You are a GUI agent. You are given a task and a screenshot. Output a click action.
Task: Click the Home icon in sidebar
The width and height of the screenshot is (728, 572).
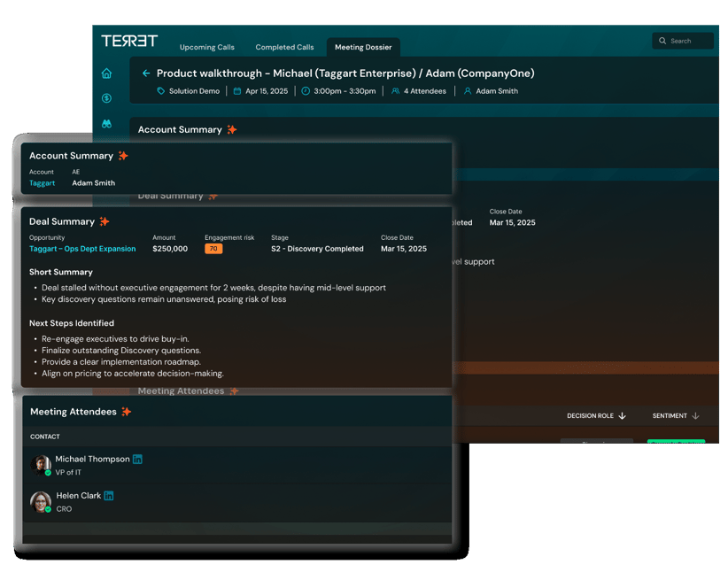click(107, 73)
